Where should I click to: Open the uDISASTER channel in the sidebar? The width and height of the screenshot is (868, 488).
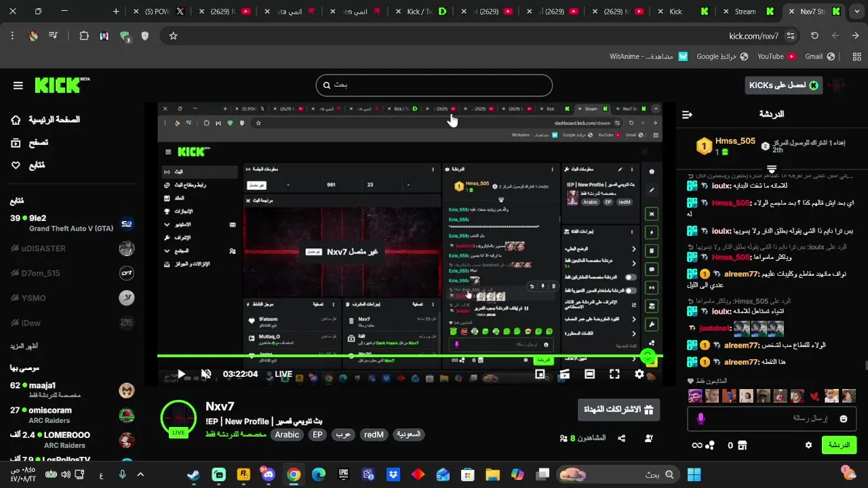pyautogui.click(x=72, y=248)
